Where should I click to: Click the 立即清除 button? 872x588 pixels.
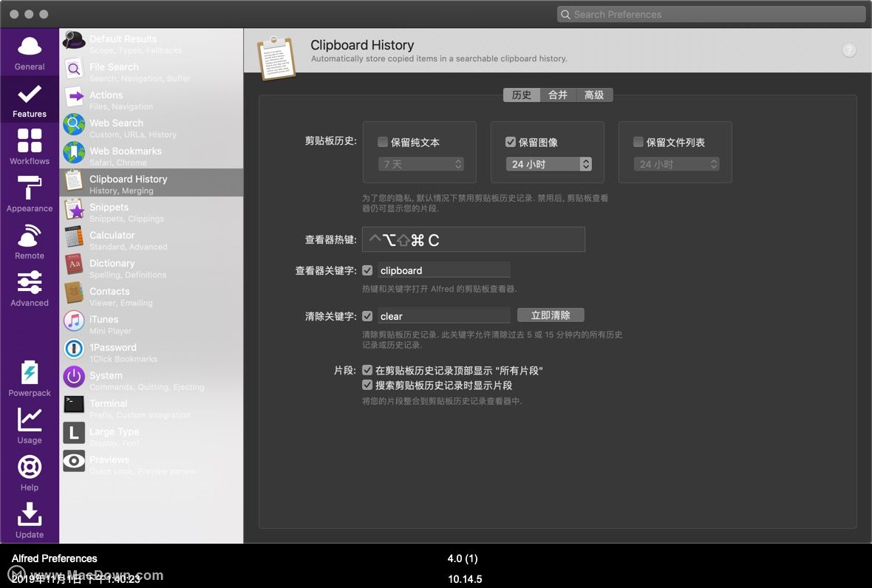pyautogui.click(x=551, y=315)
